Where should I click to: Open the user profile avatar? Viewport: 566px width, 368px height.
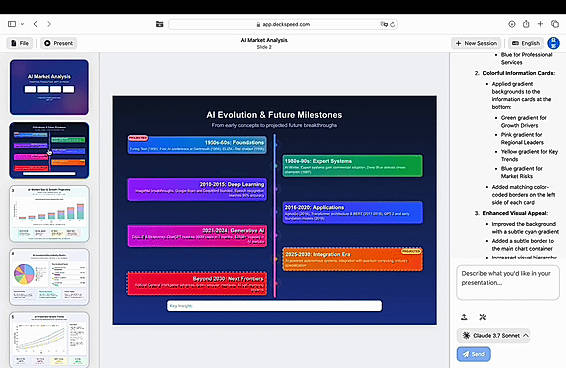point(553,43)
